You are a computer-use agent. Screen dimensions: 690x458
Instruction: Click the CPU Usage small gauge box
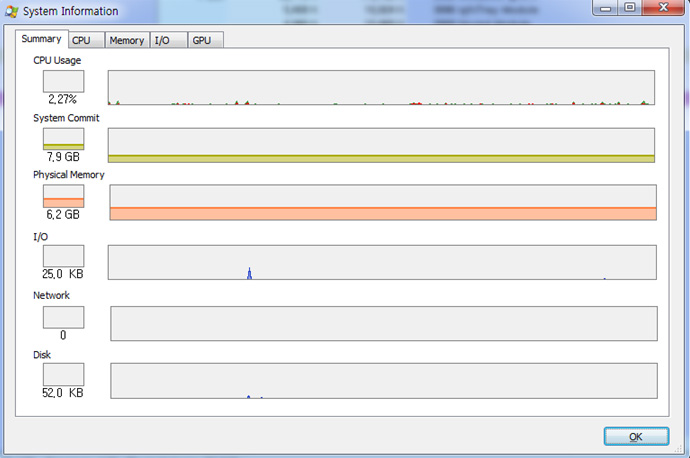point(63,81)
